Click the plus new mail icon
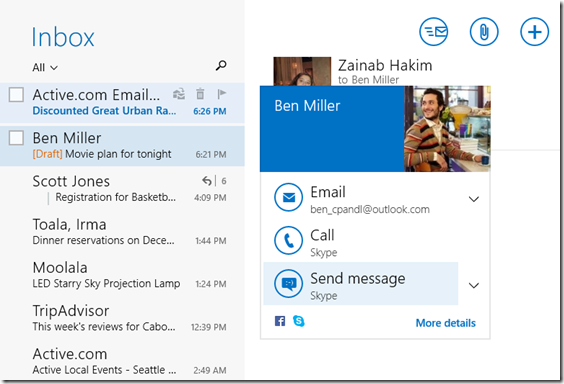The image size is (564, 384). (x=535, y=32)
